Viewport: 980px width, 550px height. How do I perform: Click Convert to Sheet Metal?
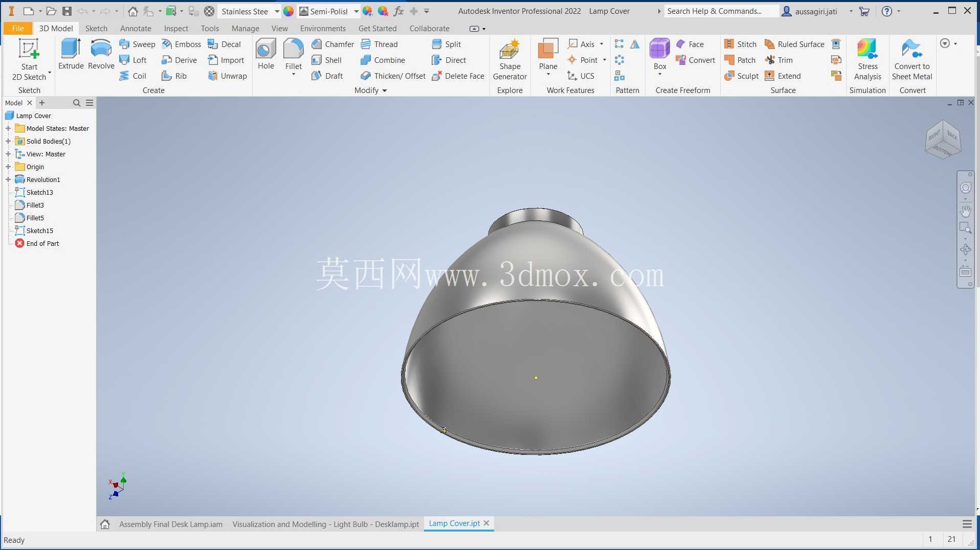912,59
